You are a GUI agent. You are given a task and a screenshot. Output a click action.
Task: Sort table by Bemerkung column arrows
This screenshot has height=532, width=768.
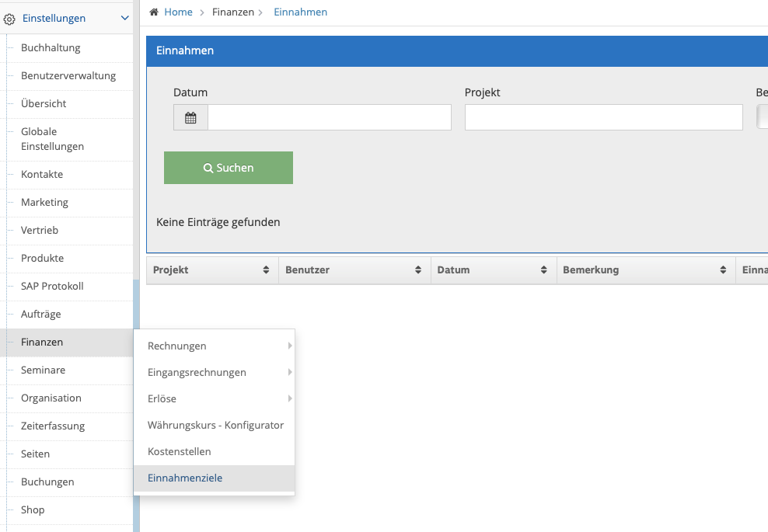coord(723,269)
